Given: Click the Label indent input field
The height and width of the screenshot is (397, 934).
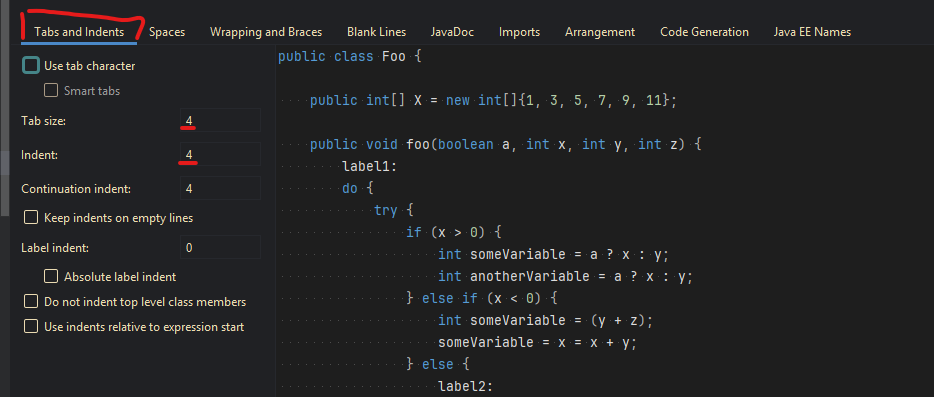Looking at the screenshot, I should [x=220, y=247].
